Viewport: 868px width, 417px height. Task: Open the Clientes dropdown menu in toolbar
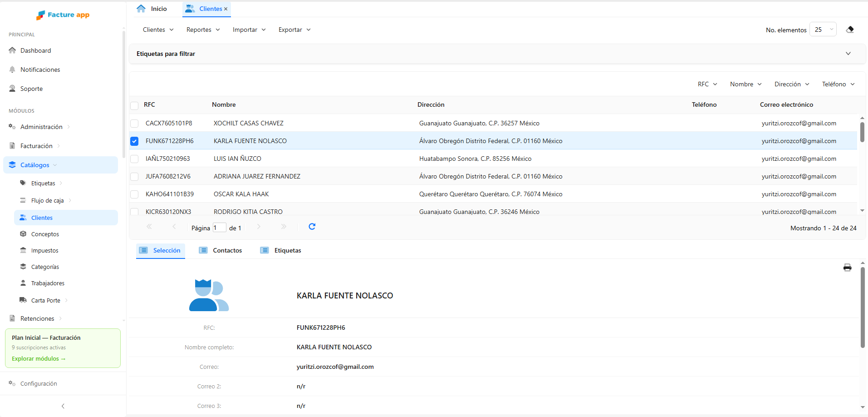click(x=158, y=30)
